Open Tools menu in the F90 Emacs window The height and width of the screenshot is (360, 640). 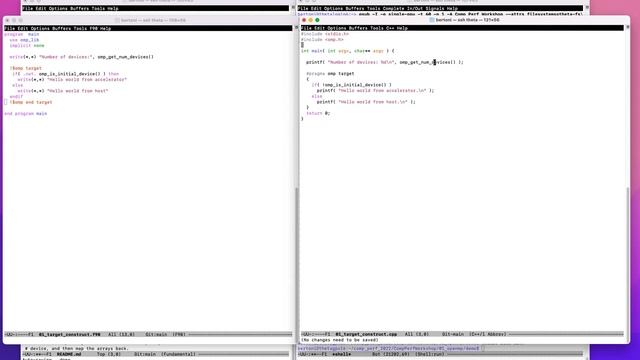tap(80, 29)
